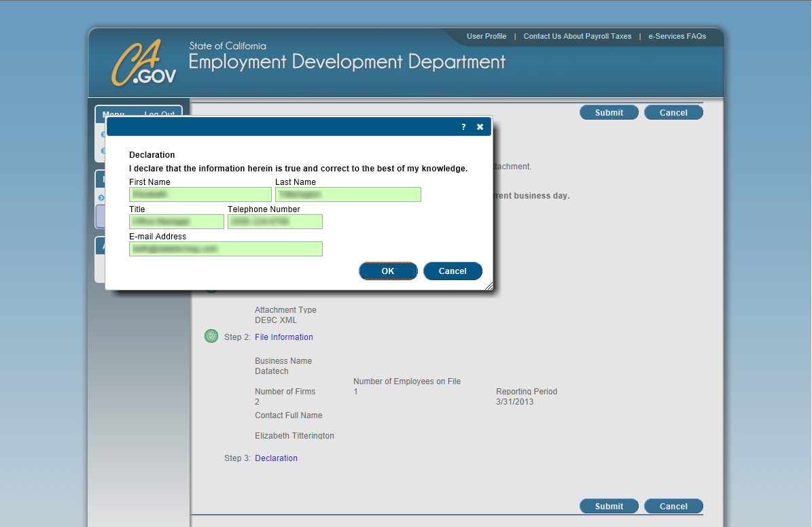This screenshot has height=527, width=812.
Task: Click the top Submit button
Action: click(x=609, y=113)
